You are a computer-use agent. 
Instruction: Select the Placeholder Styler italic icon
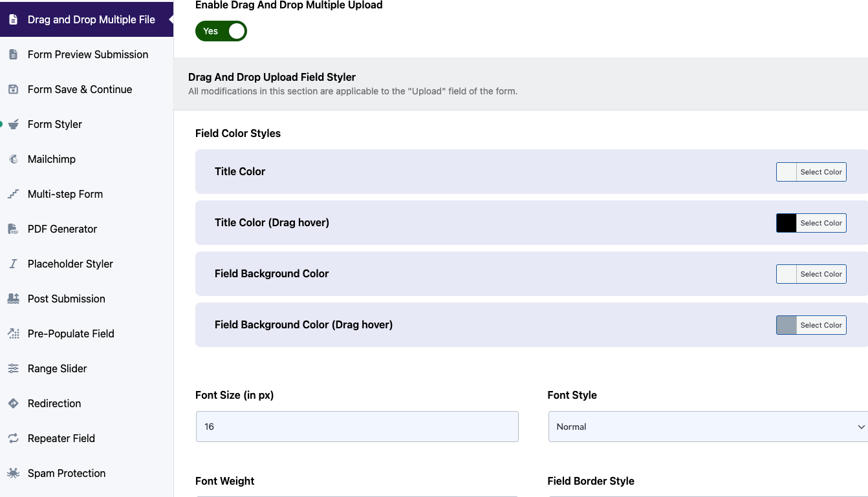(x=13, y=264)
